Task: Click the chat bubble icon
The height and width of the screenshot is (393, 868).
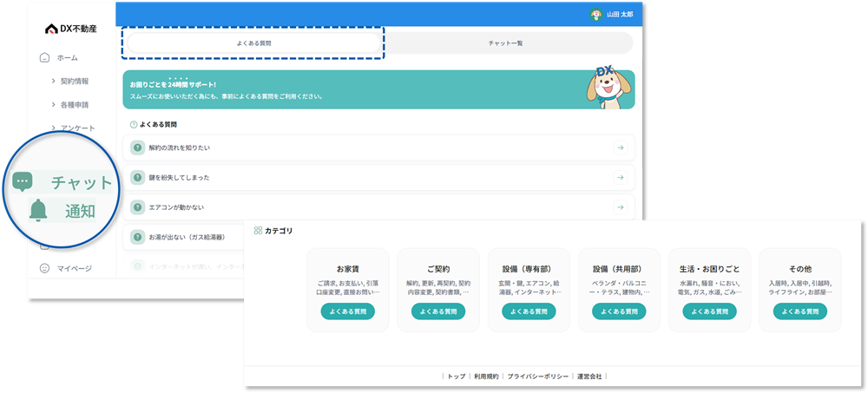Action: point(23,181)
